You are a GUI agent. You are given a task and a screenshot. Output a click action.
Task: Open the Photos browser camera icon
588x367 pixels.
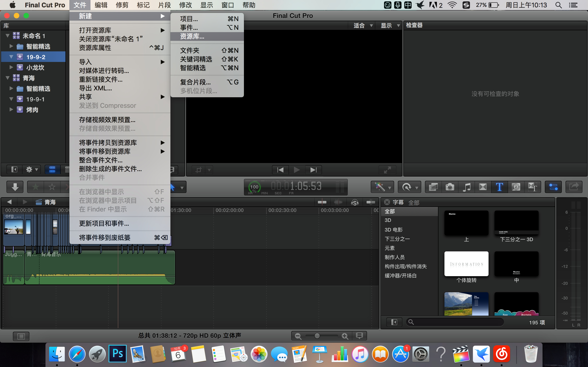(x=450, y=187)
